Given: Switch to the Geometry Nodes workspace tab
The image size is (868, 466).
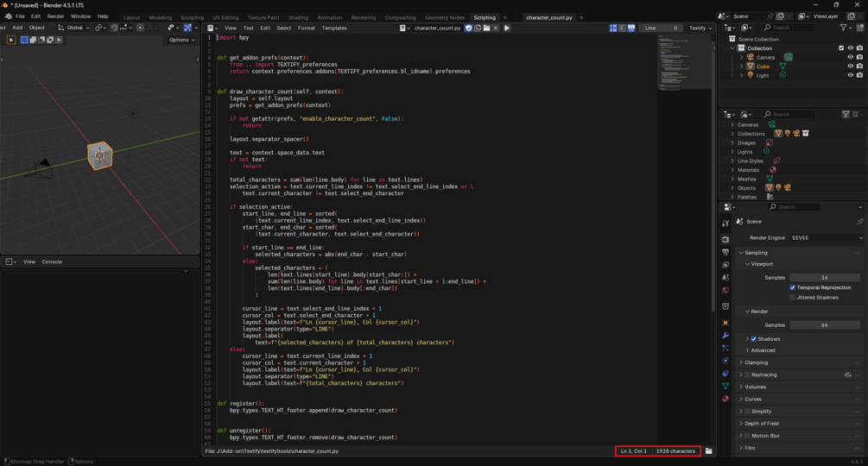Looking at the screenshot, I should pyautogui.click(x=445, y=17).
